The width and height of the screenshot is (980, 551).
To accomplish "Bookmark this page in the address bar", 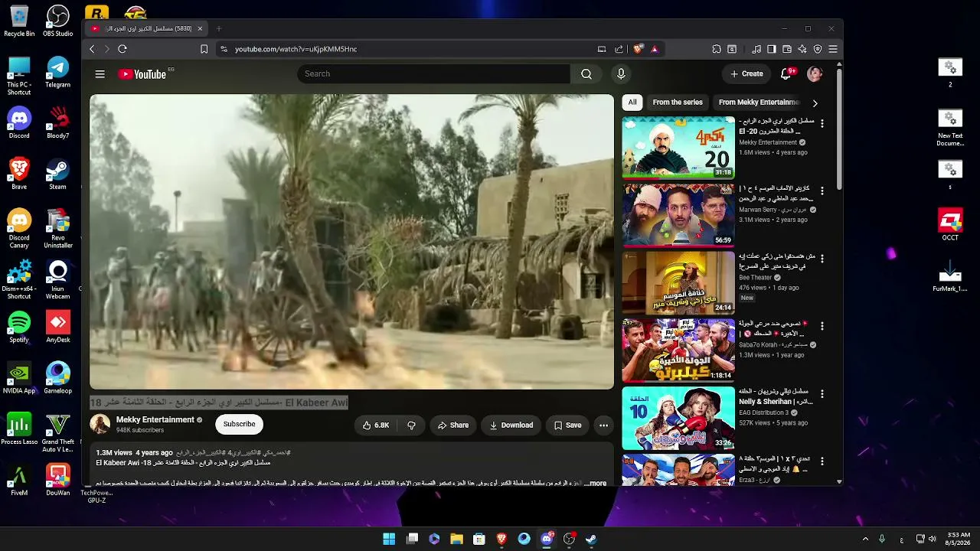I will [204, 49].
